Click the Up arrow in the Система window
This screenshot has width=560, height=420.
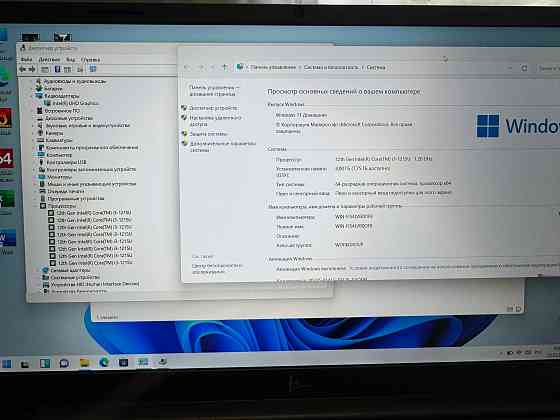coord(225,67)
